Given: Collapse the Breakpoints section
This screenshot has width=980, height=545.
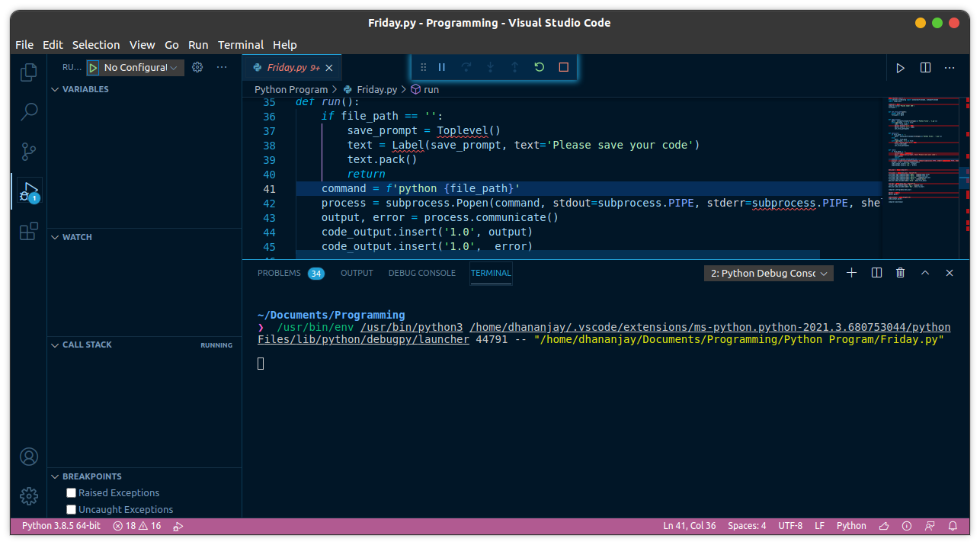Looking at the screenshot, I should click(x=145, y=476).
